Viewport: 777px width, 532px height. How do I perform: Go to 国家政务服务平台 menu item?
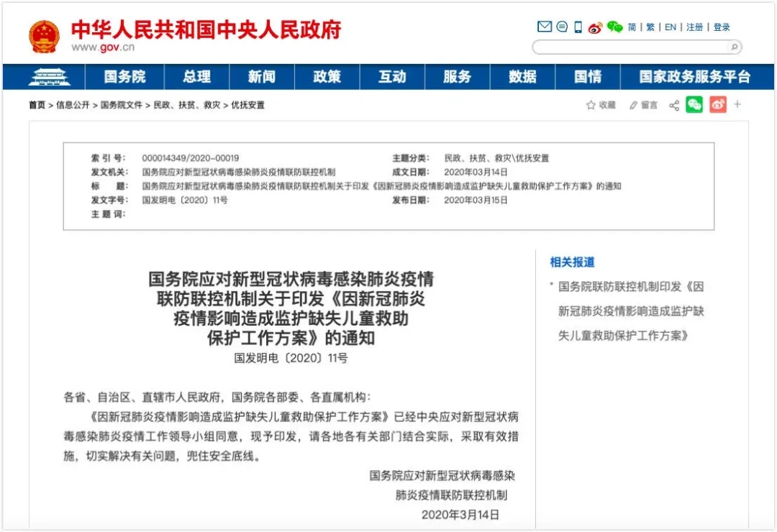point(694,77)
